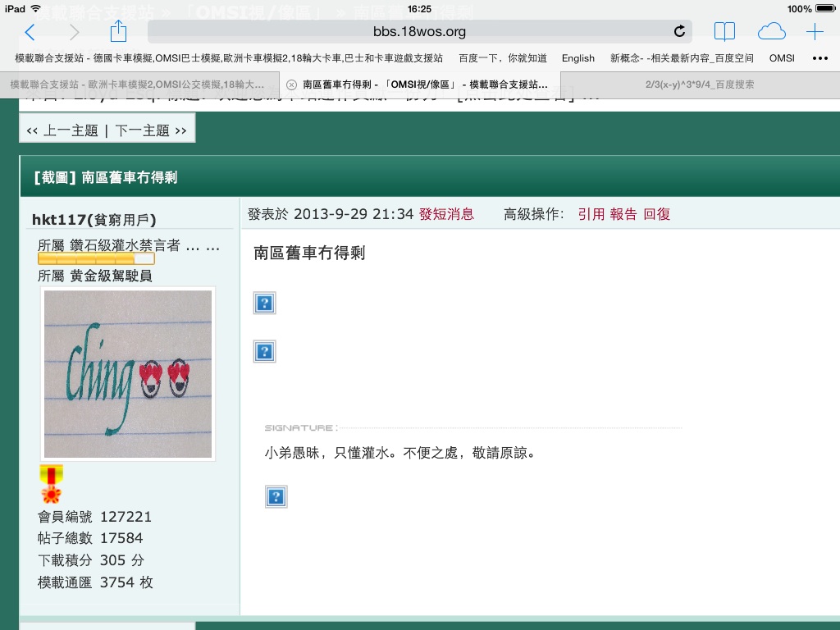Add a new tab with plus icon
The height and width of the screenshot is (630, 840).
coord(815,32)
